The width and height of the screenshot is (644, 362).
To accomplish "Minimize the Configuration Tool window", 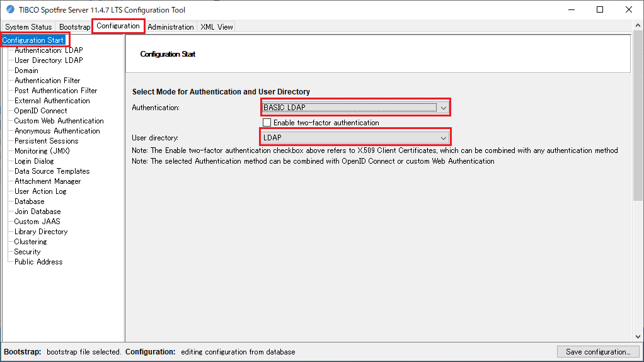I will coord(572,9).
